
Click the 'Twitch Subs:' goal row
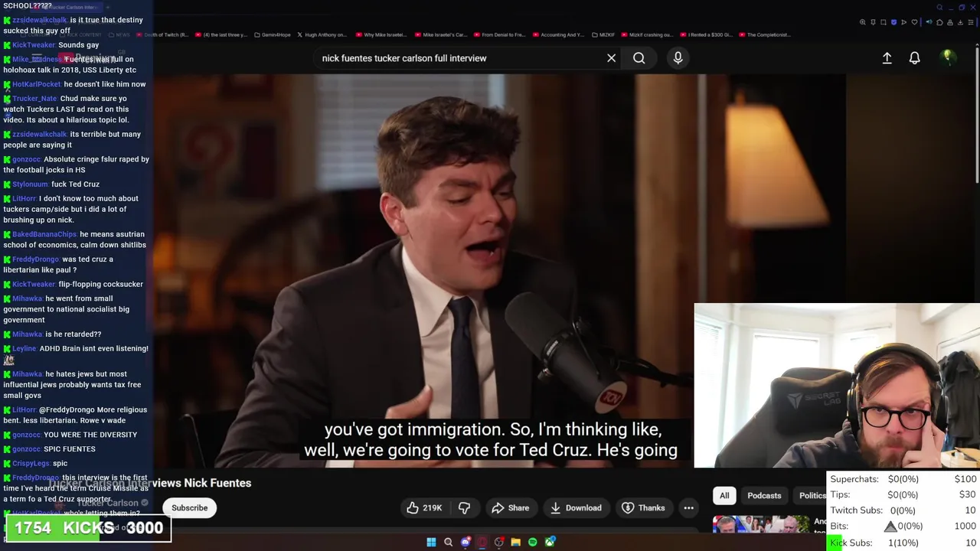coord(903,510)
